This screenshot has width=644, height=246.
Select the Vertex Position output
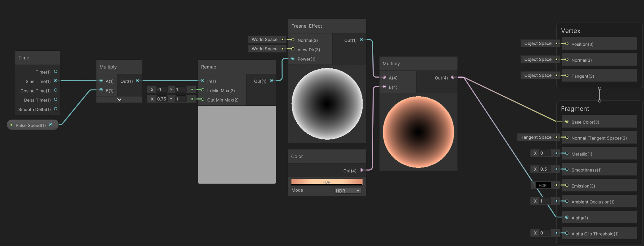[x=566, y=44]
